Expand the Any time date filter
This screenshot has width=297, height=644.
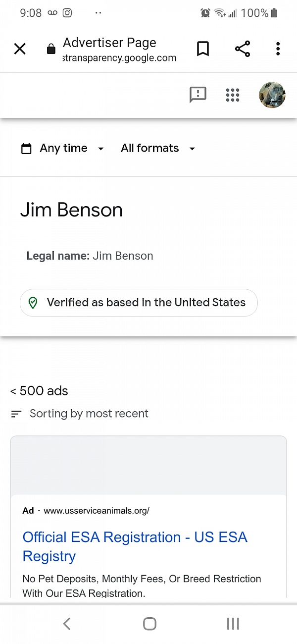(72, 149)
